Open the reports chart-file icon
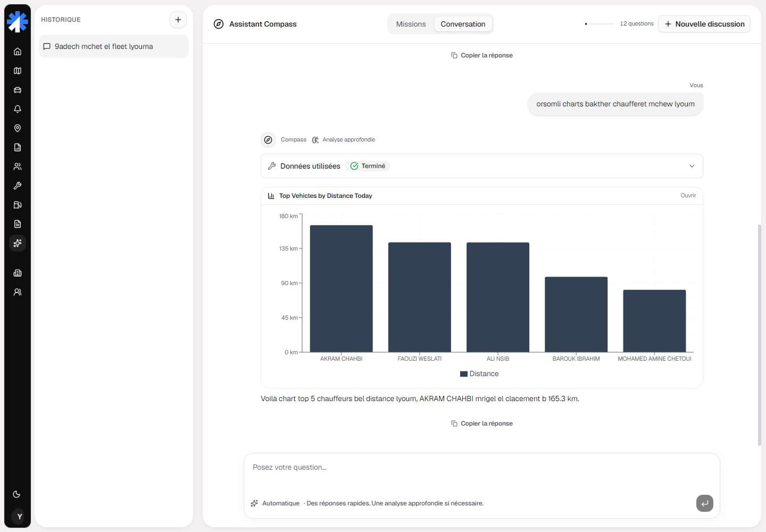This screenshot has width=766, height=532. 18,147
